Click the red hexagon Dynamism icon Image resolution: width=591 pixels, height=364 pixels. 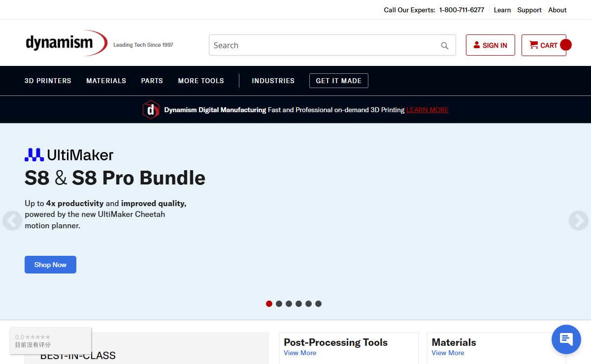[151, 110]
